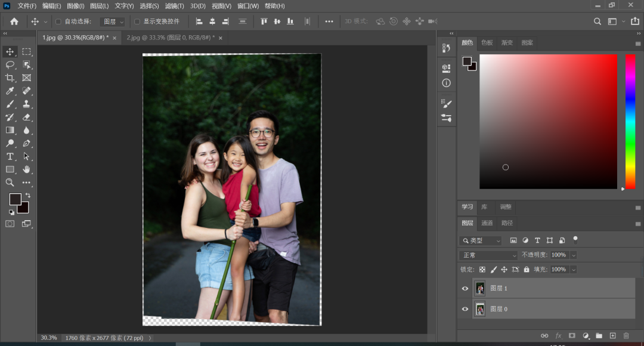The height and width of the screenshot is (346, 644).
Task: Select the Lasso tool
Action: [10, 64]
